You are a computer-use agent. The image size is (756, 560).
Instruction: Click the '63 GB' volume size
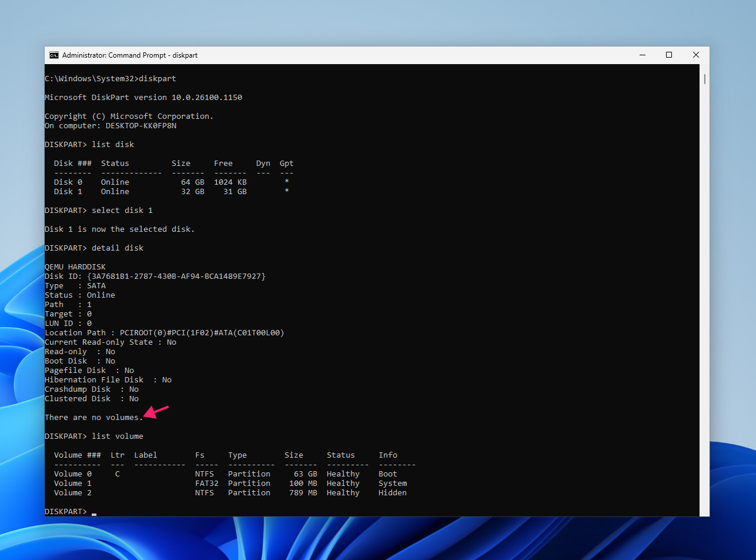click(x=306, y=474)
